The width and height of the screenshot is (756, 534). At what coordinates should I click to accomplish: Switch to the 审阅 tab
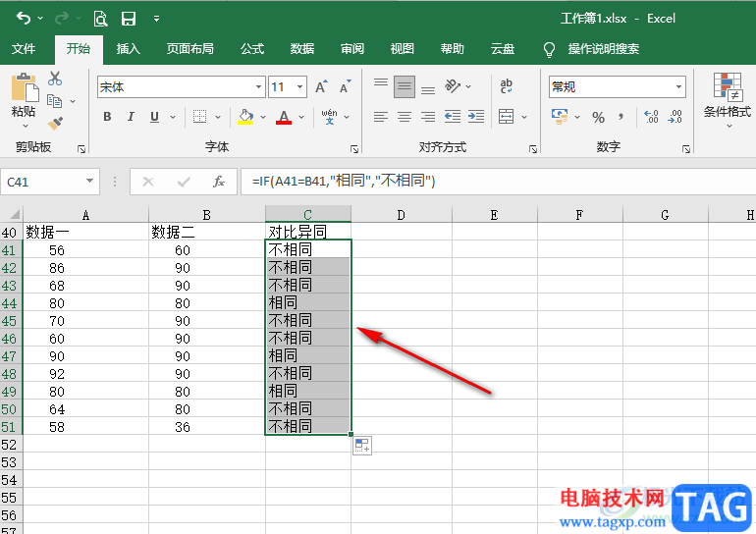click(352, 49)
